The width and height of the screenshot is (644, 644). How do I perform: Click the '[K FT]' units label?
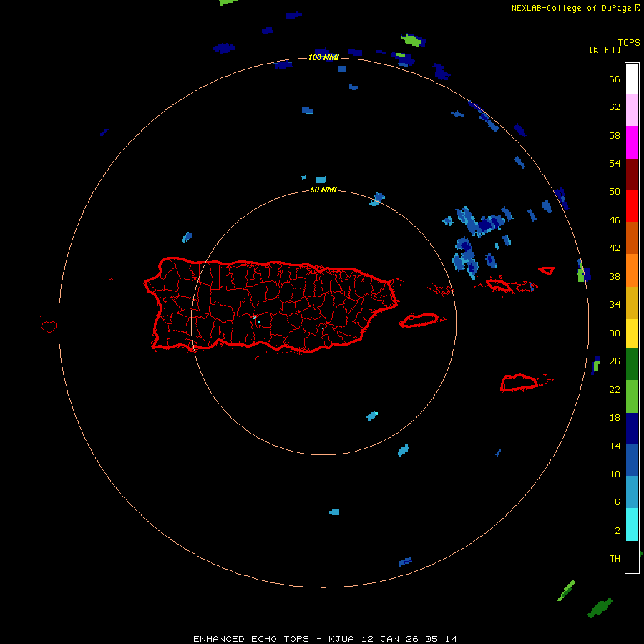(x=605, y=49)
